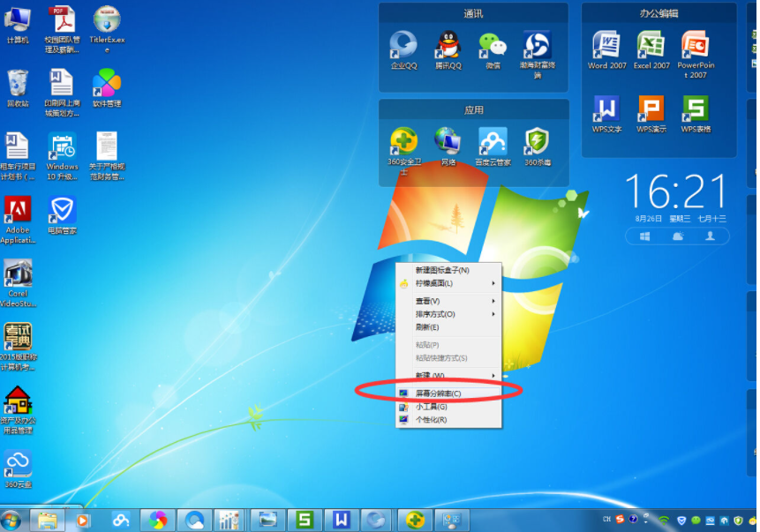Open the 印刷网上商城策划方案 document icon
The height and width of the screenshot is (532, 760).
tap(62, 93)
